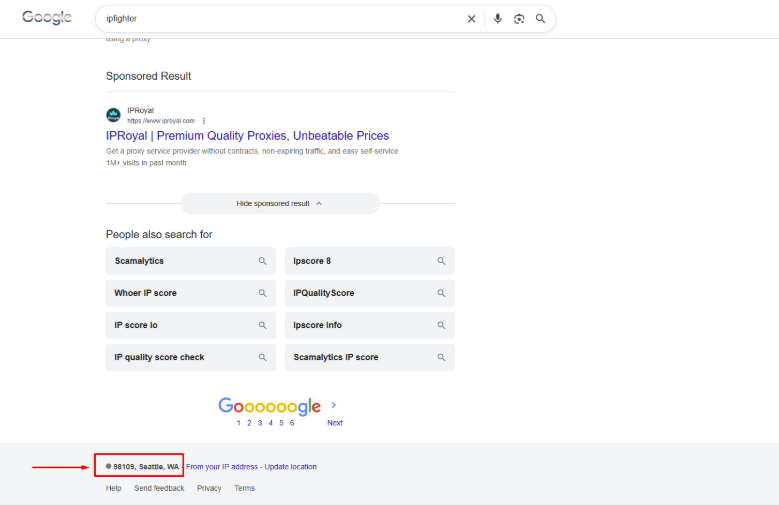Open the Help footer link
The image size is (779, 505).
113,488
